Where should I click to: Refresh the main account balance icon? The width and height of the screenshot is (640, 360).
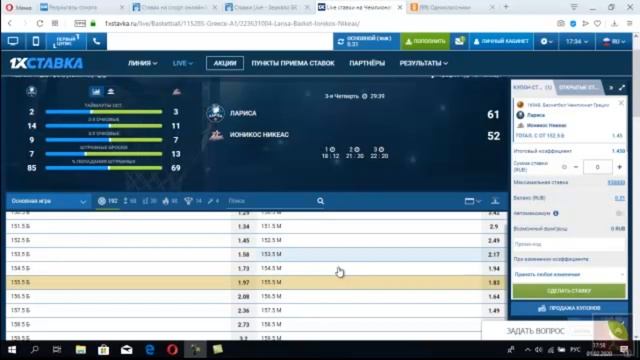tap(340, 41)
